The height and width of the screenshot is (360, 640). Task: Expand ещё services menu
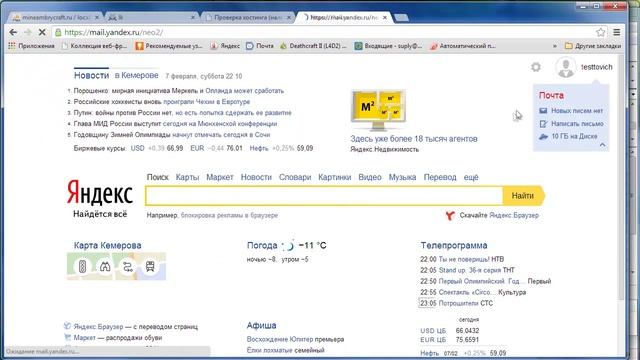(471, 177)
